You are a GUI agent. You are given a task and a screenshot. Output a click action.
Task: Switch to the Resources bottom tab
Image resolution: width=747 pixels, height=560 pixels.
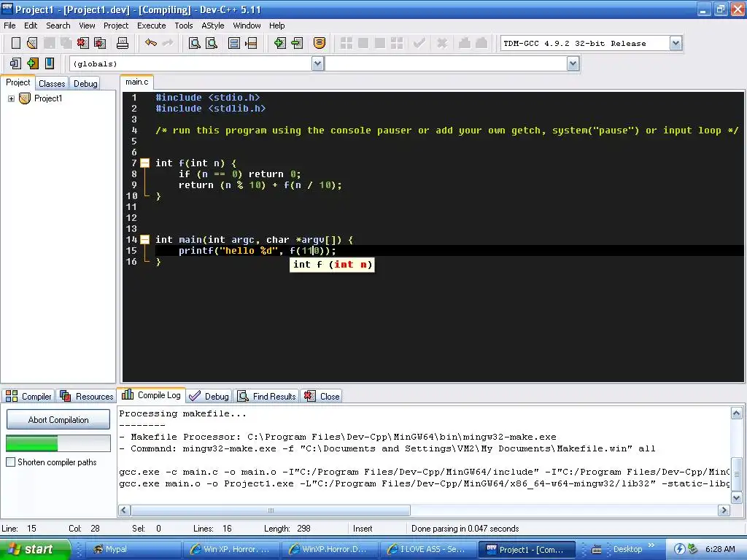[86, 396]
